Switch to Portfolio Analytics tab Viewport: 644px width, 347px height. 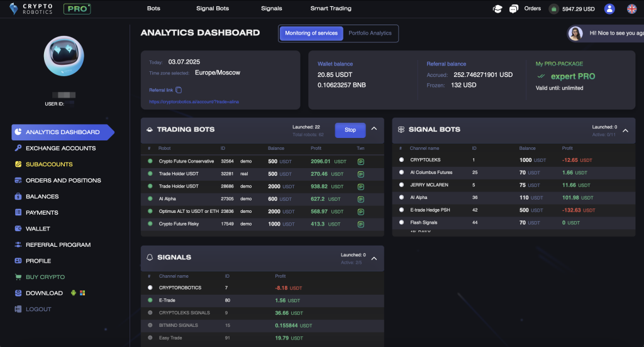point(370,33)
